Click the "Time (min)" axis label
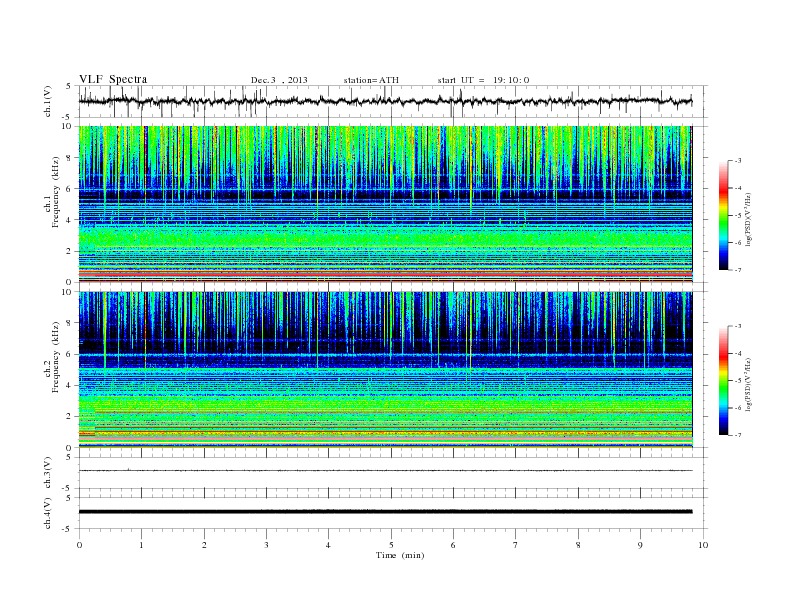 400,555
